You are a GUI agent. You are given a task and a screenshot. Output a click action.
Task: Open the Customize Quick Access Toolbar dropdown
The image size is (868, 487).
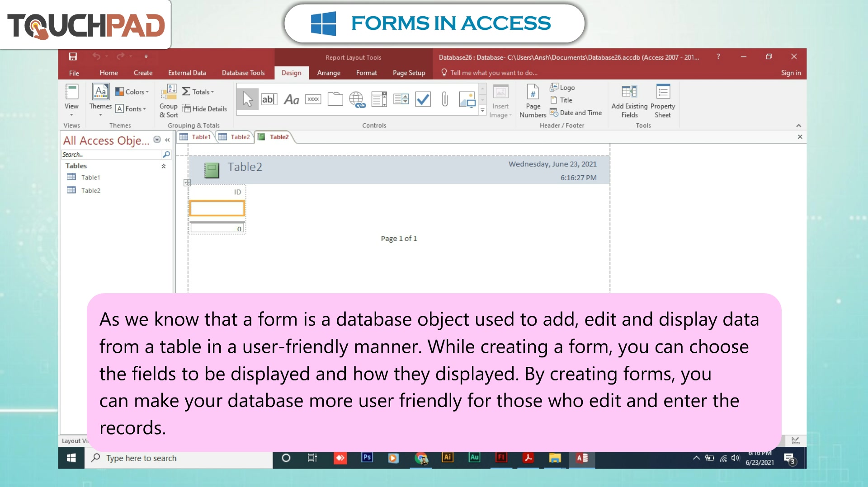146,56
